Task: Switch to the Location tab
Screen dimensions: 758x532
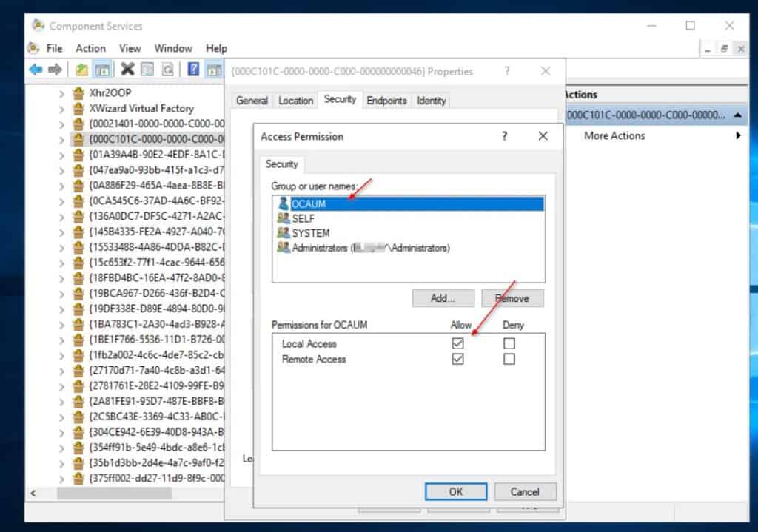Action: pyautogui.click(x=296, y=101)
